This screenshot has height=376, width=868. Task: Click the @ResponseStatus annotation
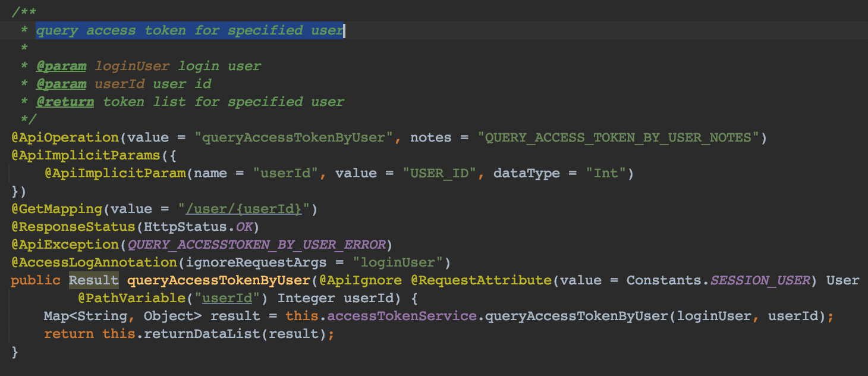73,227
